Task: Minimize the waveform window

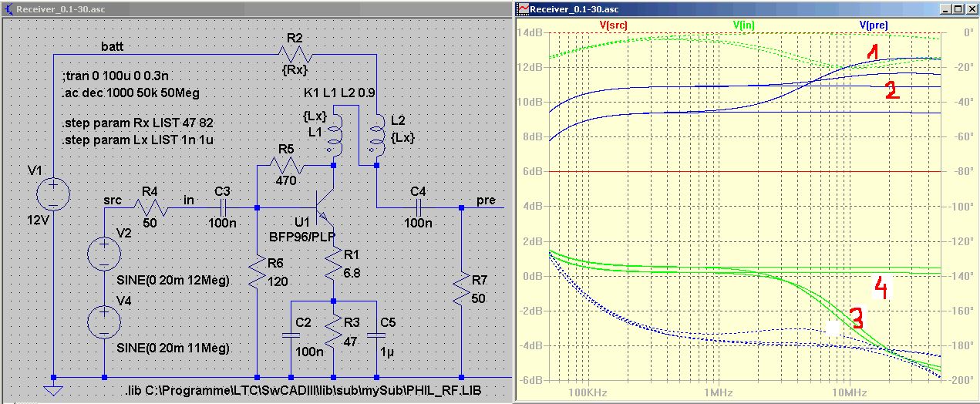Action: (945, 9)
